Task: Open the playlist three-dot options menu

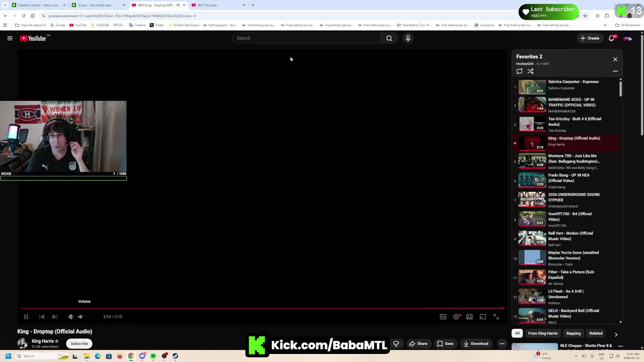Action: pyautogui.click(x=615, y=71)
